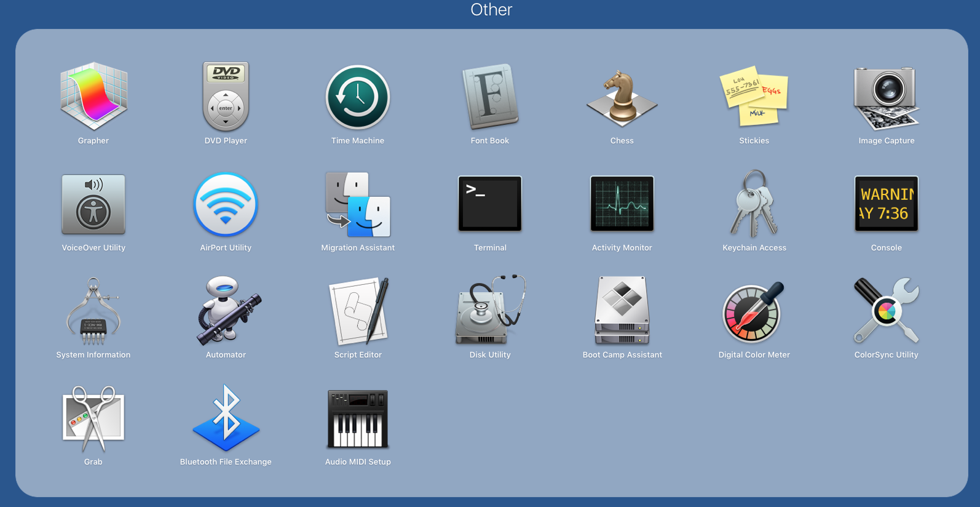Viewport: 980px width, 507px height.
Task: Start Migration Assistant
Action: pos(358,204)
